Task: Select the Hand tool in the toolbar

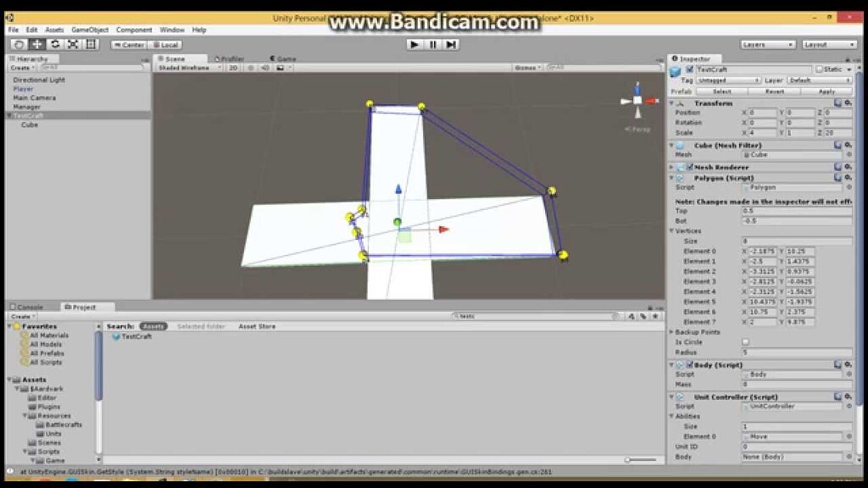Action: [x=20, y=42]
